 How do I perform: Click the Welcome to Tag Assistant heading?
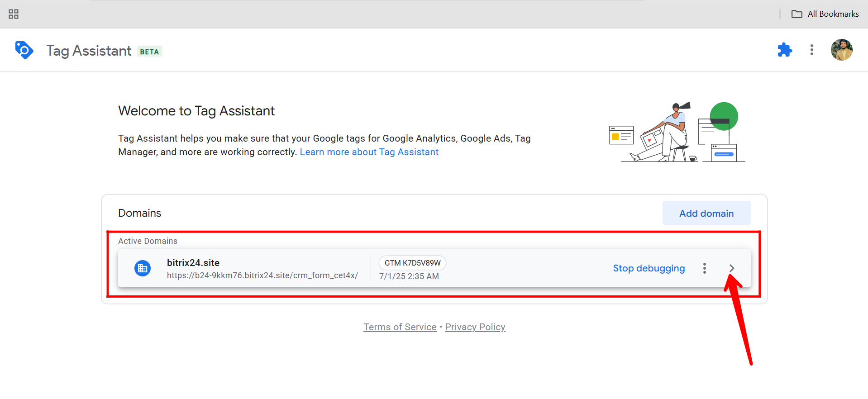[x=196, y=111]
